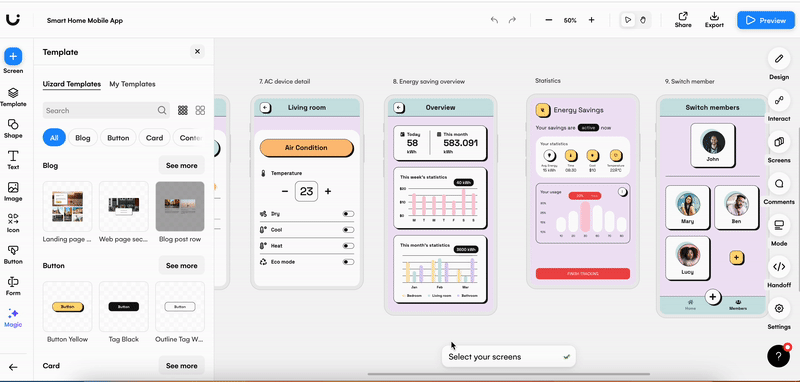Open the Handoff code panel
This screenshot has height=382, width=800.
click(x=779, y=267)
